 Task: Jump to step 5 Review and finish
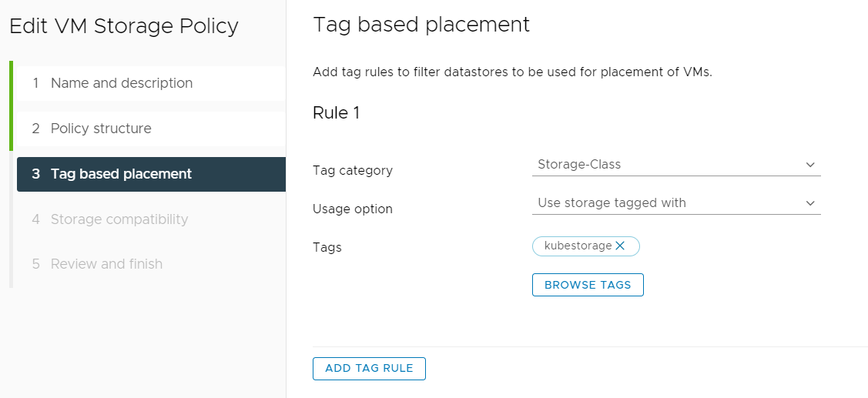[106, 264]
